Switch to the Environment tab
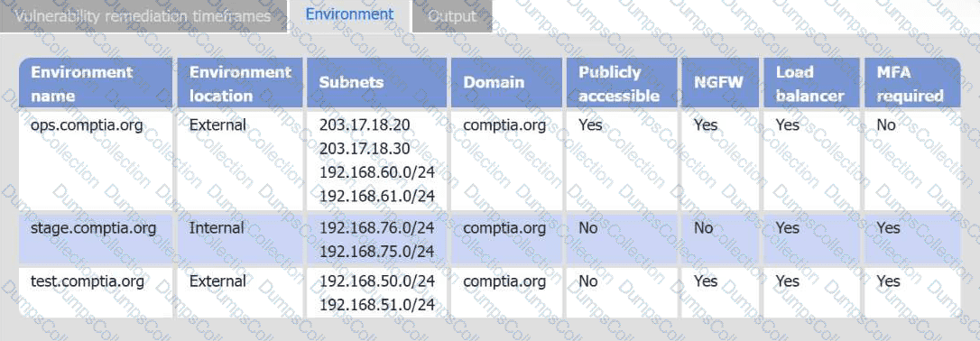Viewport: 980px width, 341px height. [x=349, y=15]
